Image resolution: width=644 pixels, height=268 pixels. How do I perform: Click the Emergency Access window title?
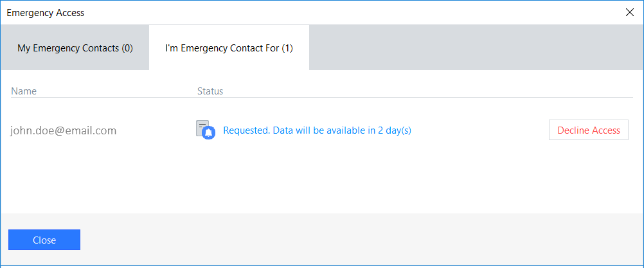coord(46,13)
